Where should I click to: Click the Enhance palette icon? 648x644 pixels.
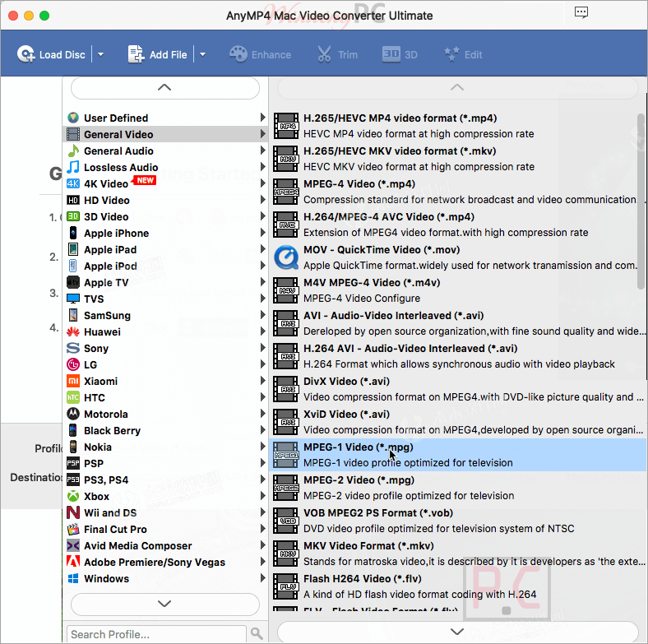[238, 54]
